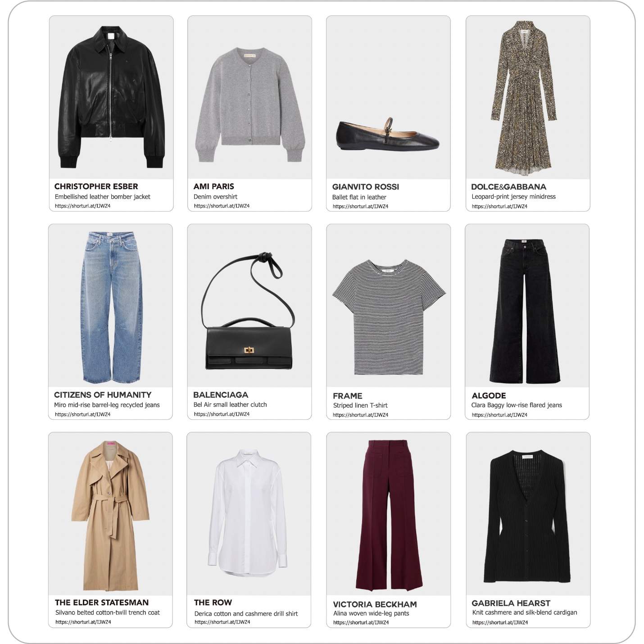Select the Victoria Beckham burgundy wide-leg pants image
This screenshot has height=644, width=644.
[x=389, y=514]
